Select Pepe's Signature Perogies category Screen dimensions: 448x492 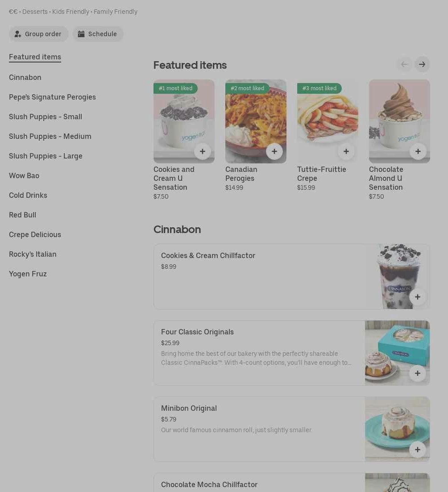(52, 97)
